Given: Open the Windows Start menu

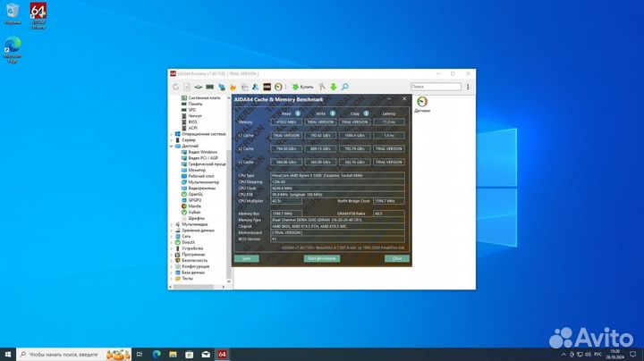Looking at the screenshot, I should point(8,355).
